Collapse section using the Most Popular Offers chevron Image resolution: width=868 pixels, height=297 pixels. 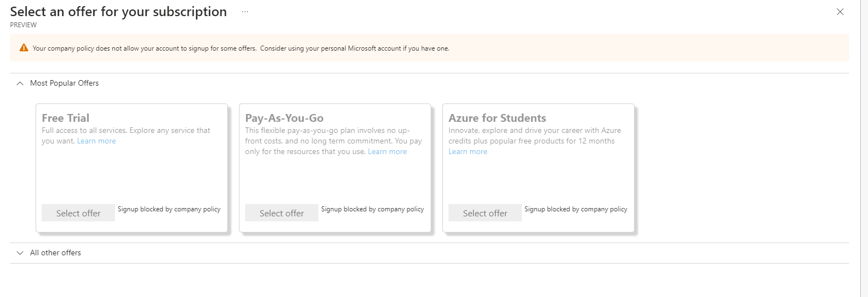pos(20,83)
